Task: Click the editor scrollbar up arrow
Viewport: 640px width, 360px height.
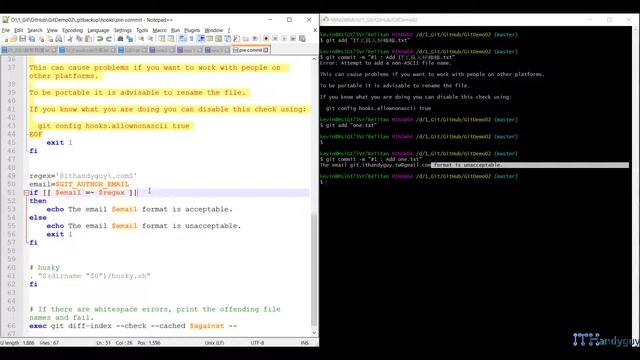Action: [x=314, y=59]
